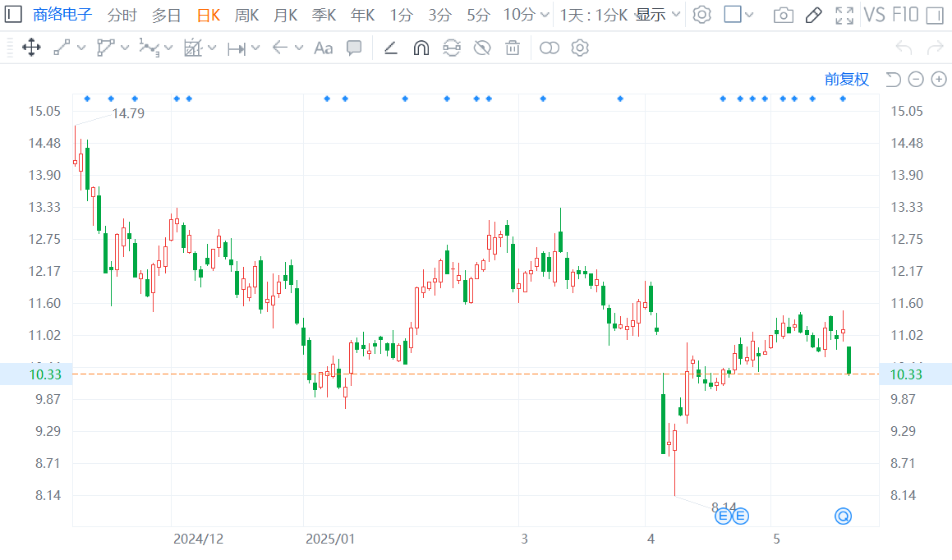Delete drawings with the trash icon
This screenshot has width=952, height=560.
click(513, 48)
